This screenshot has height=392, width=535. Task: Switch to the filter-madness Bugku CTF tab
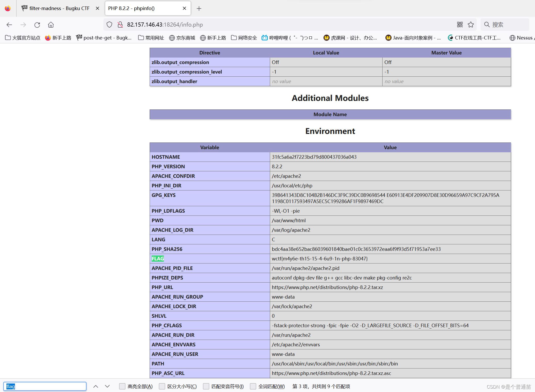(x=55, y=8)
